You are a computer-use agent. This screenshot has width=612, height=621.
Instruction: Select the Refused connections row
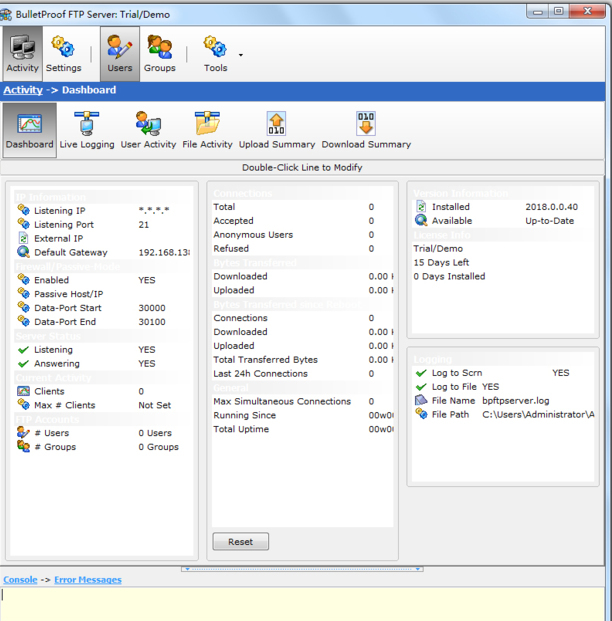tap(303, 248)
